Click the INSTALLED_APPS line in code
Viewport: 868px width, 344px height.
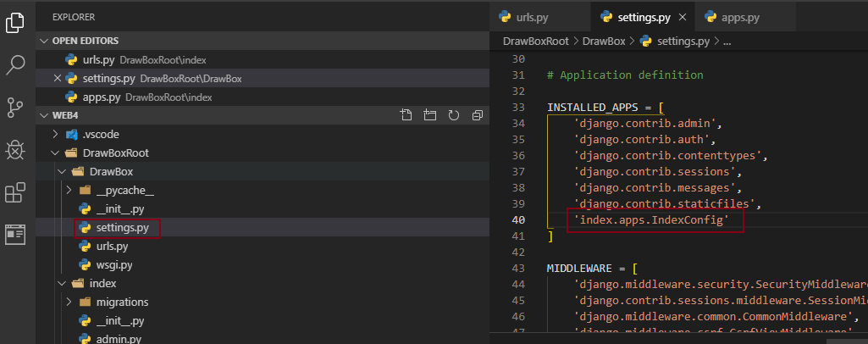point(605,107)
